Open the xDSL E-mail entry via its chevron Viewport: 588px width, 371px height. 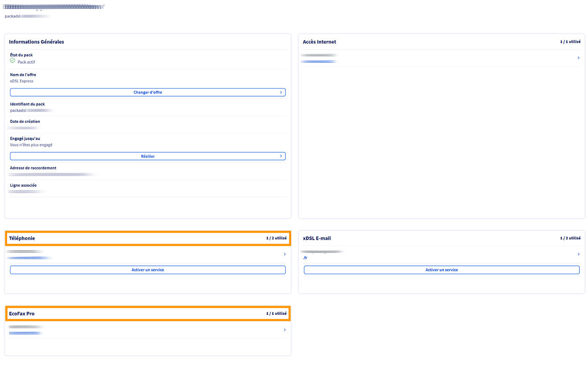click(578, 254)
